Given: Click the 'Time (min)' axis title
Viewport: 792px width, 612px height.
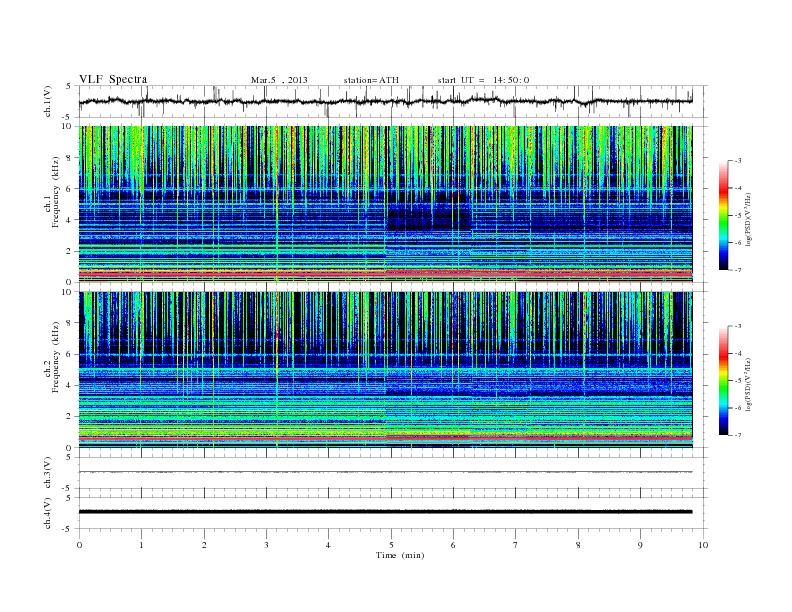Looking at the screenshot, I should click(x=400, y=555).
